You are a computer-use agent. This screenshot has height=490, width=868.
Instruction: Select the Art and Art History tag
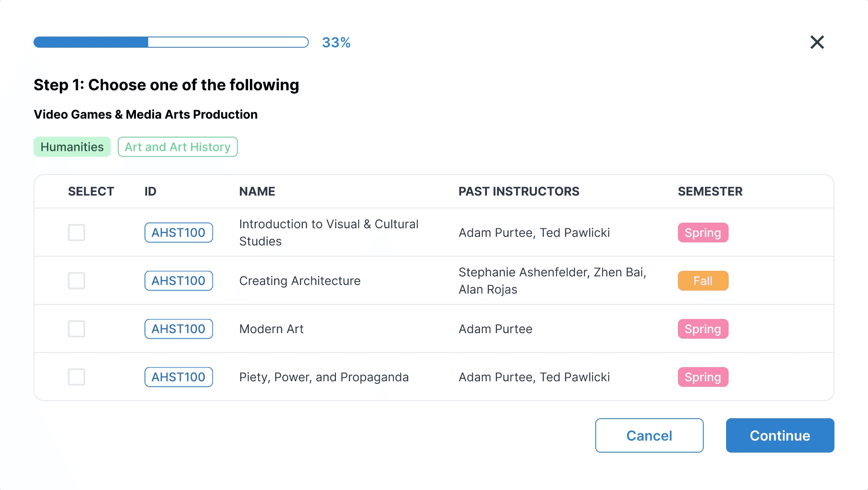pyautogui.click(x=178, y=147)
